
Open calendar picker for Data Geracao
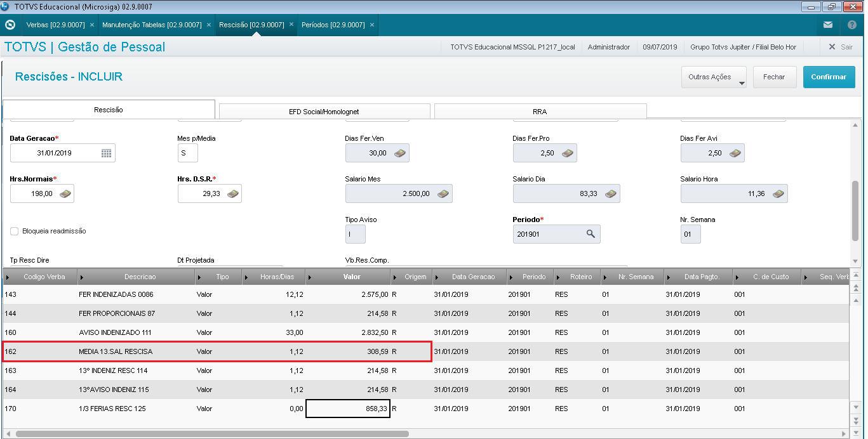[106, 153]
